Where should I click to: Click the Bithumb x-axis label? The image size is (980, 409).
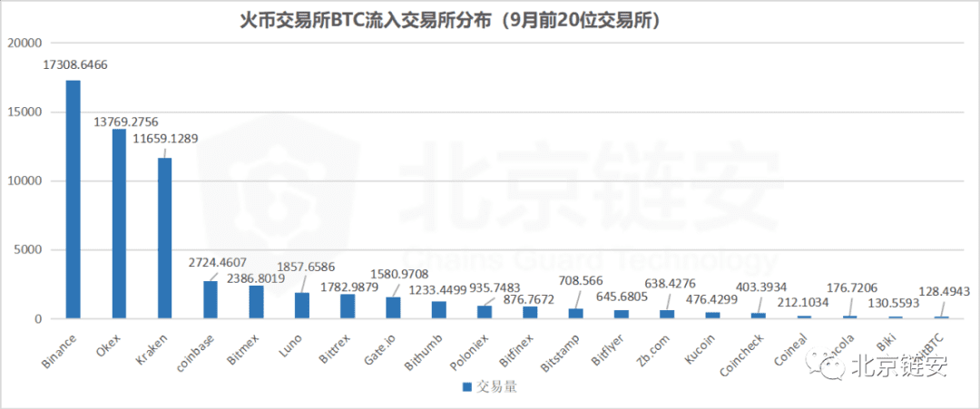pos(426,352)
